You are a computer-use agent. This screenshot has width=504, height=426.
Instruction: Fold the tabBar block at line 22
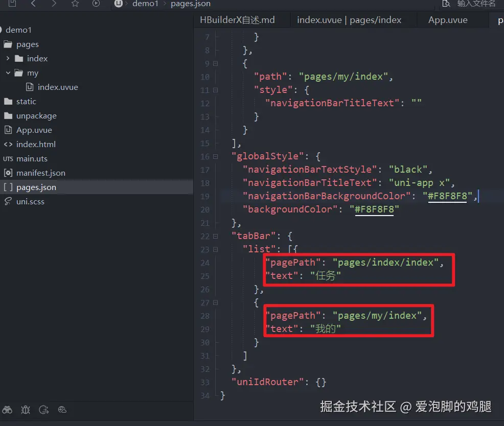pos(215,236)
